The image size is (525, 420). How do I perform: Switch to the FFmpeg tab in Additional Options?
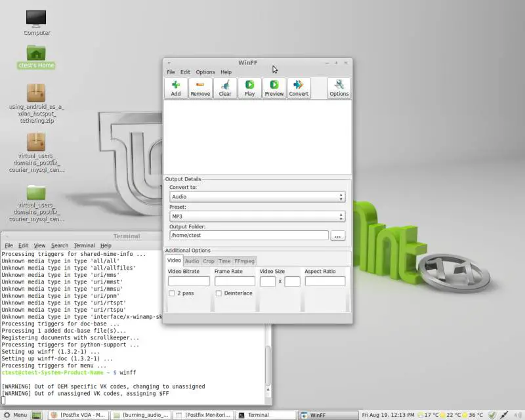click(x=244, y=261)
